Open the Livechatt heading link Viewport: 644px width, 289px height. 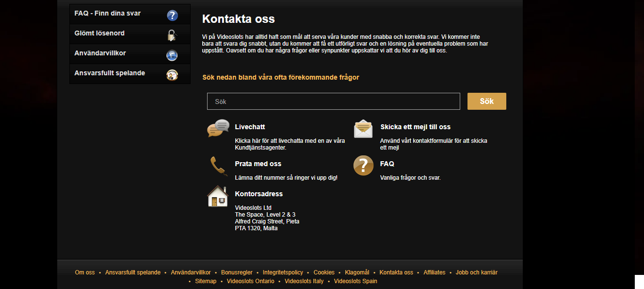(x=250, y=127)
